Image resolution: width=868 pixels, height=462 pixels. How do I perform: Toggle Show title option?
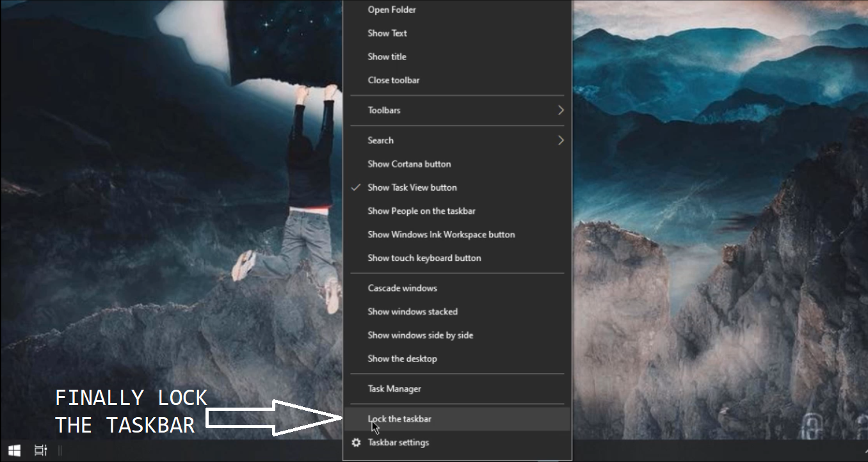(457, 57)
